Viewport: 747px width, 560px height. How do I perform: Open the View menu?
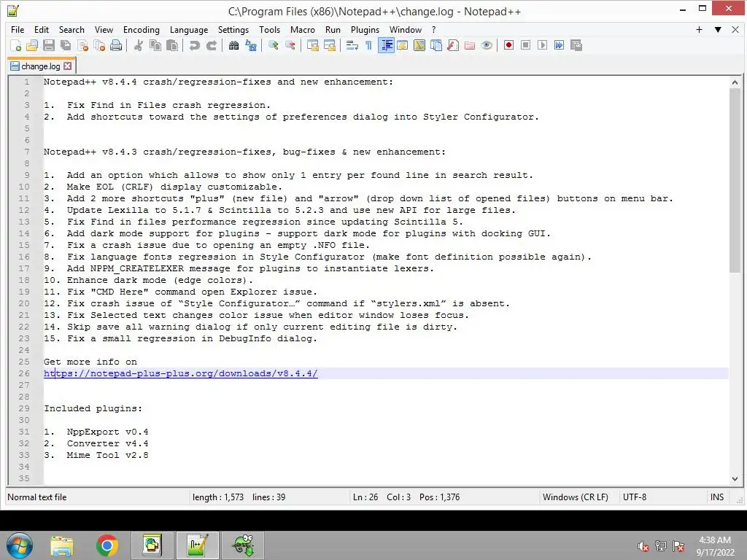click(104, 29)
